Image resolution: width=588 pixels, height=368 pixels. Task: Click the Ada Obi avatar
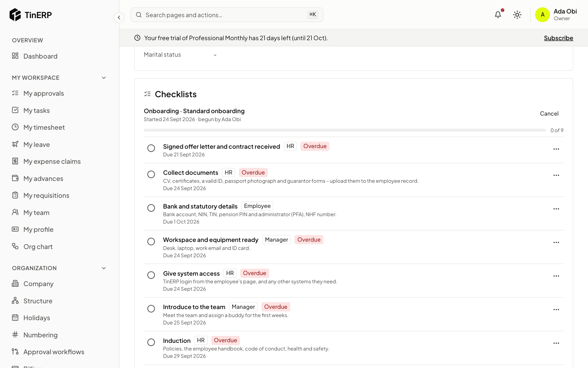[x=542, y=15]
